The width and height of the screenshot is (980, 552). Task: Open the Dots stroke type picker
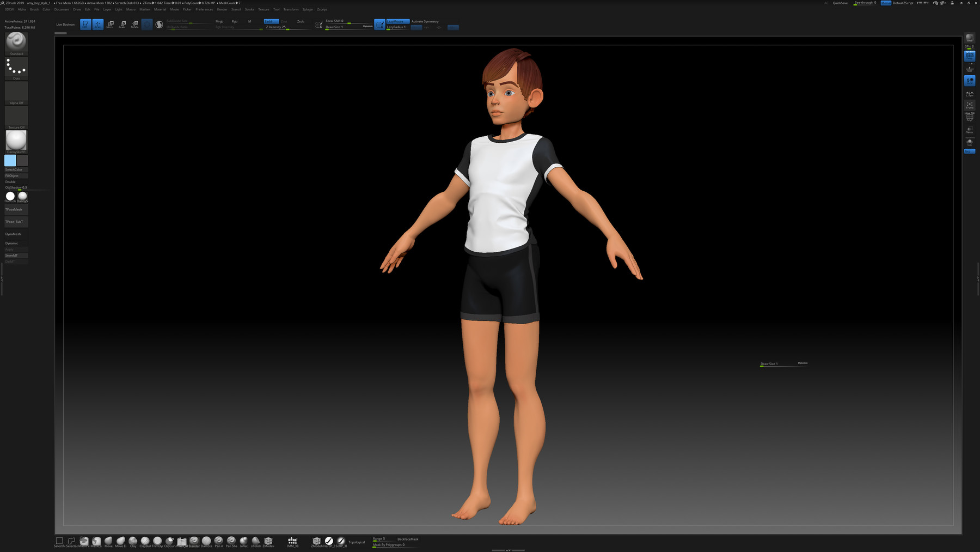pos(16,68)
